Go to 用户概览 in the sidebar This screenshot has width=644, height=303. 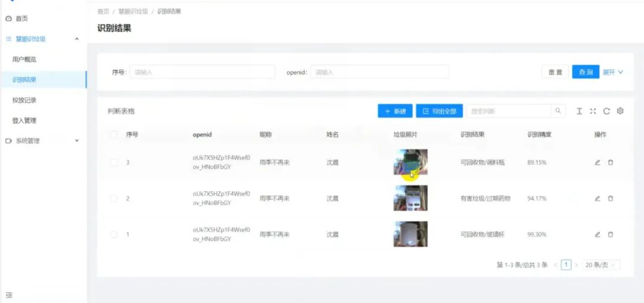(24, 60)
